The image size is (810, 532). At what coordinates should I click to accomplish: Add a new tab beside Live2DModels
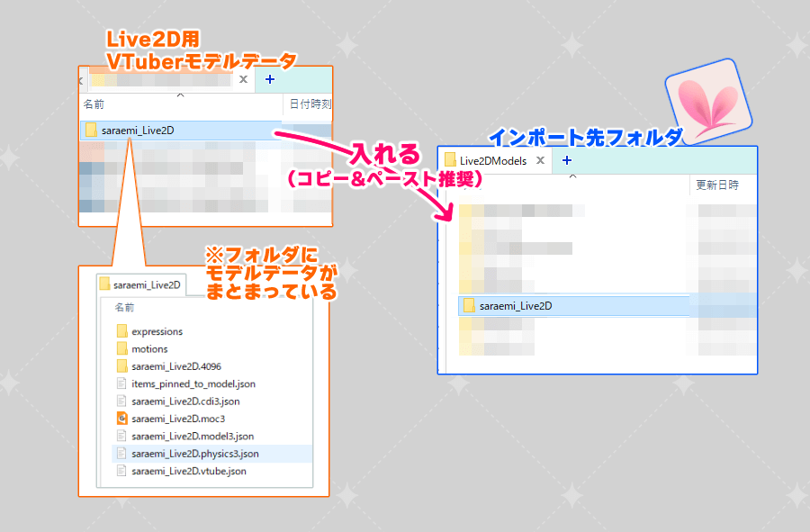click(567, 160)
